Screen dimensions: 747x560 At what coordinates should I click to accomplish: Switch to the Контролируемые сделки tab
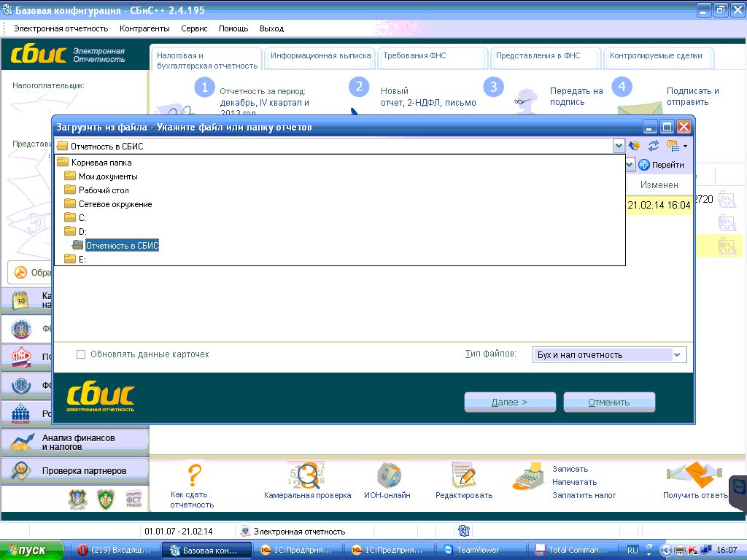(659, 57)
